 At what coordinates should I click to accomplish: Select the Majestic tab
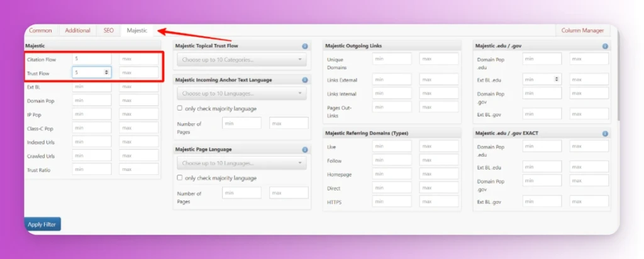136,30
